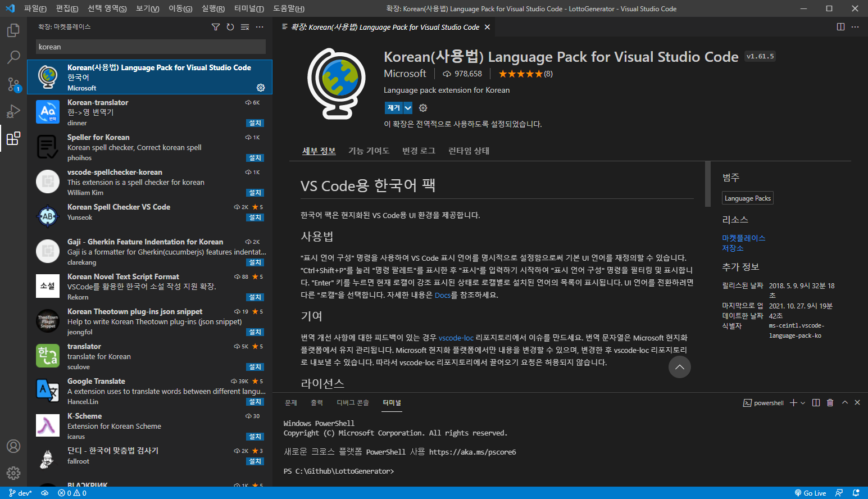The height and width of the screenshot is (499, 868).
Task: Open errors and warnings status indicator
Action: [72, 493]
